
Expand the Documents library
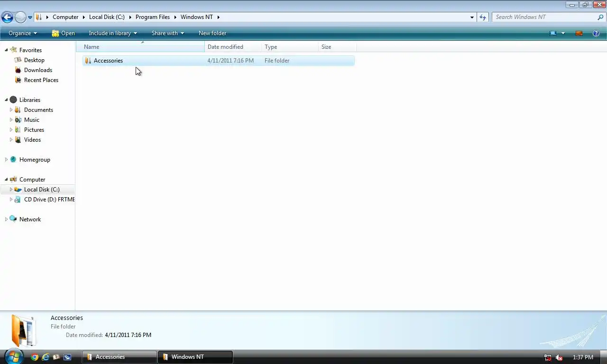[11, 110]
